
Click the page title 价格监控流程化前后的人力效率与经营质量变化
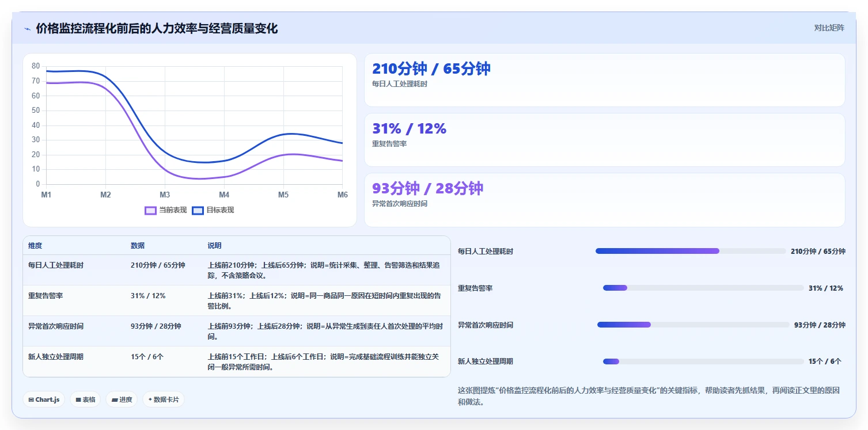coord(157,29)
